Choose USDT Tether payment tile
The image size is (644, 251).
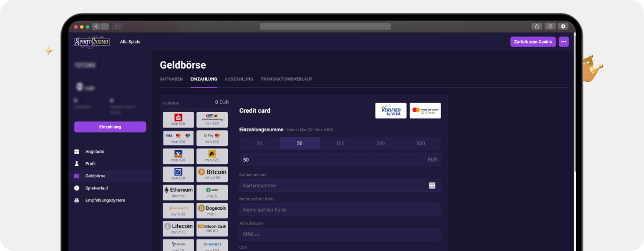tap(212, 192)
